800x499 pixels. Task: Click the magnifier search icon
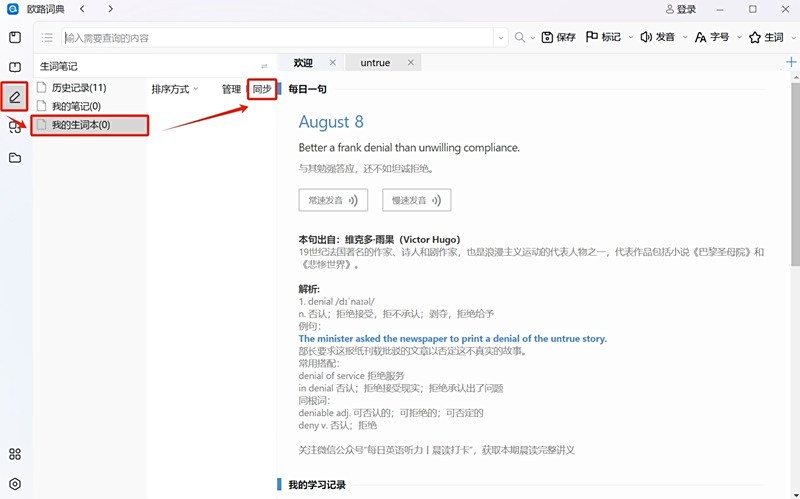pyautogui.click(x=519, y=37)
